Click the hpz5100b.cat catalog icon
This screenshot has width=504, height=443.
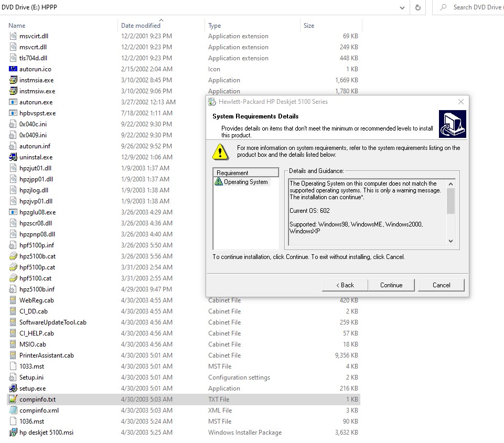13,256
